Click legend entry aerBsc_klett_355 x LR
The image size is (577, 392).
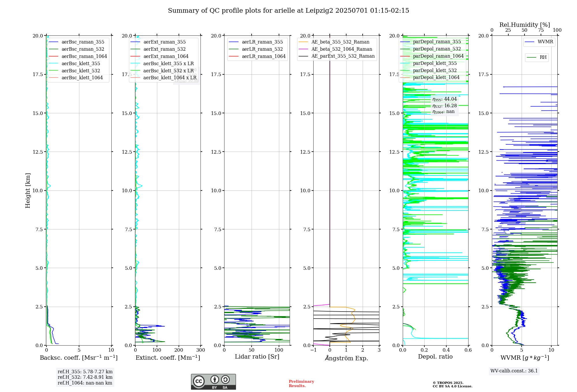click(162, 64)
